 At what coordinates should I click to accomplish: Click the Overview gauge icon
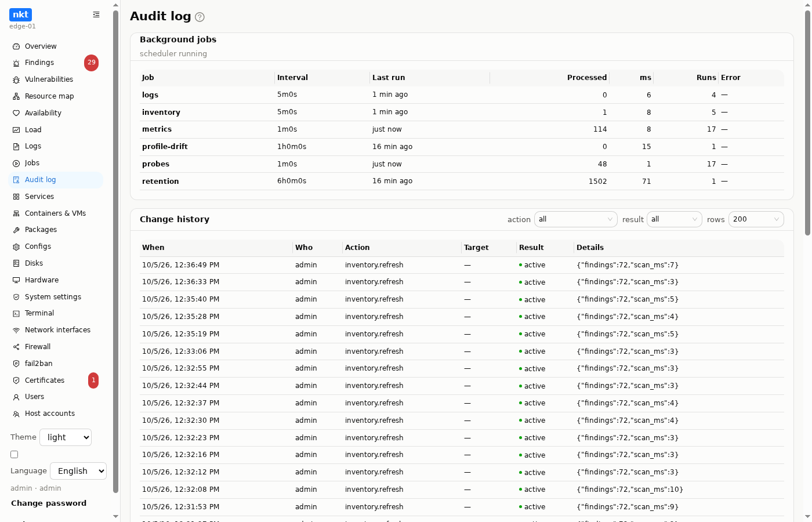click(16, 46)
